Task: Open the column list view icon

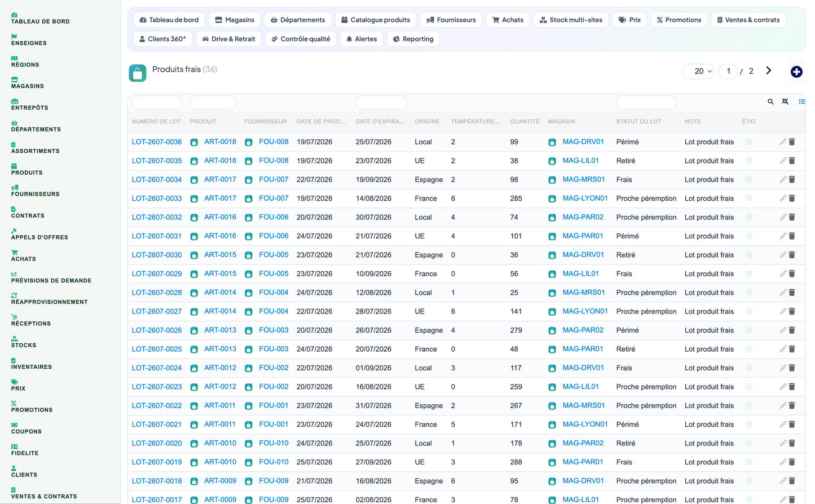Action: (x=801, y=102)
